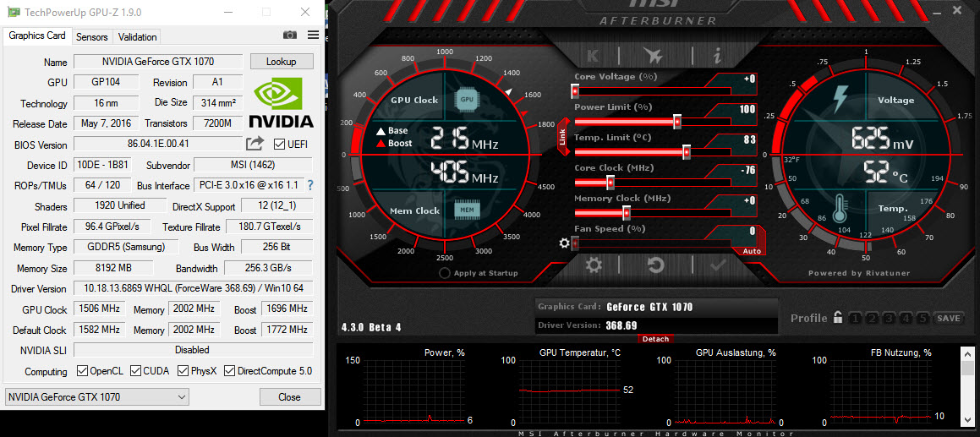Click the Power % graph
The width and height of the screenshot is (980, 437).
click(414, 392)
